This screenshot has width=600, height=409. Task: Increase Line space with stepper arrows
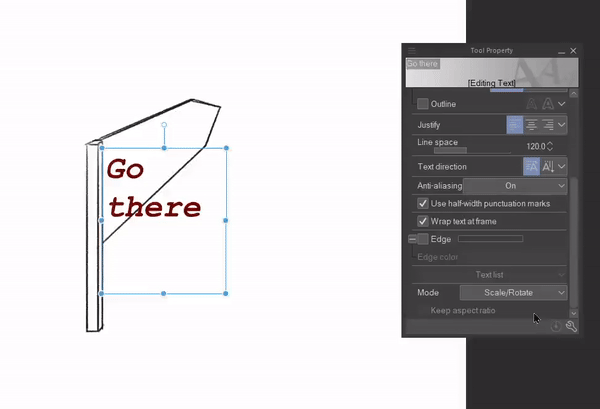tap(550, 143)
